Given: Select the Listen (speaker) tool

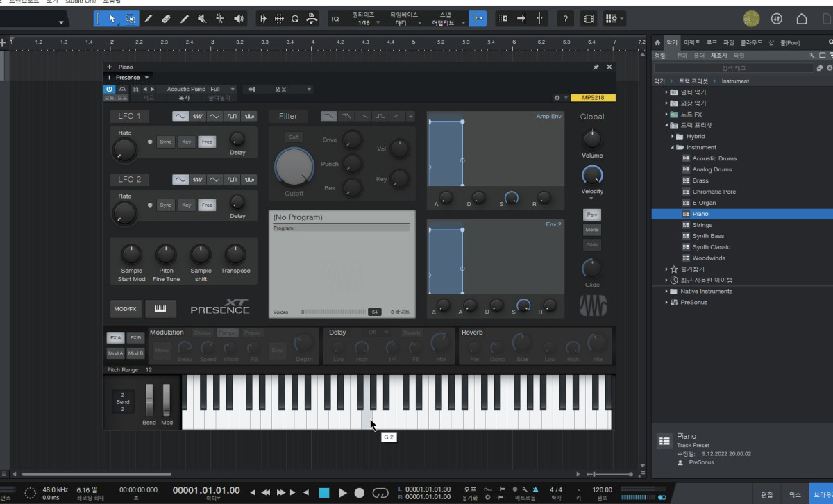Looking at the screenshot, I should point(239,19).
